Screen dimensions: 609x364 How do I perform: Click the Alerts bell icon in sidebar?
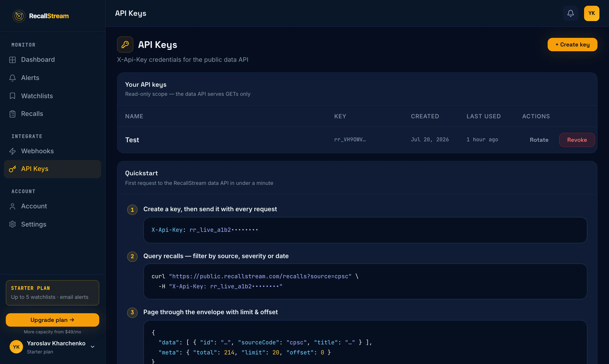click(12, 78)
